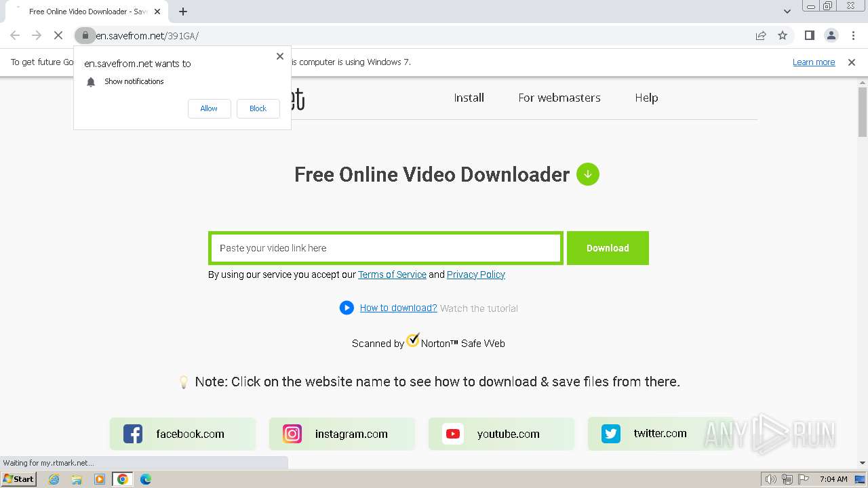The width and height of the screenshot is (868, 488).
Task: Open the Chrome profile avatar
Action: click(831, 35)
